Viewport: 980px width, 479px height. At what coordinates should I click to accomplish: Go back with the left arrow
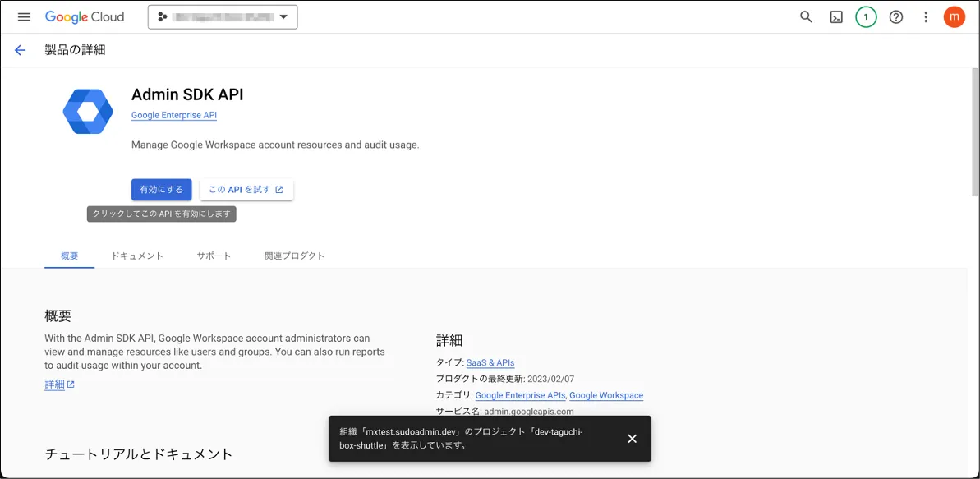click(21, 50)
